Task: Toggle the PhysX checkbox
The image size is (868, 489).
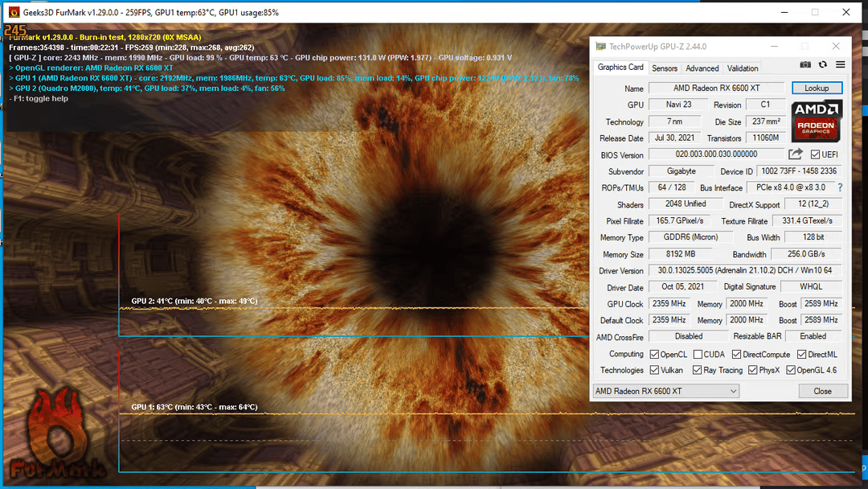Action: [752, 370]
